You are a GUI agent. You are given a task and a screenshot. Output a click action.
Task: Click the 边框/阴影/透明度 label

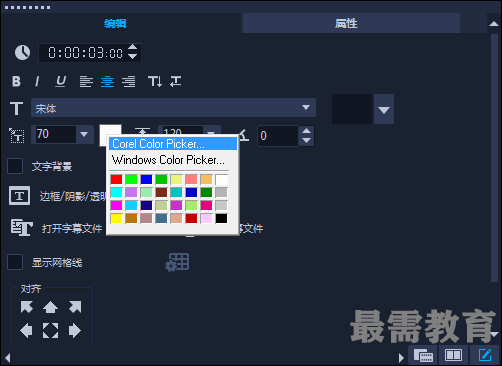click(x=73, y=196)
